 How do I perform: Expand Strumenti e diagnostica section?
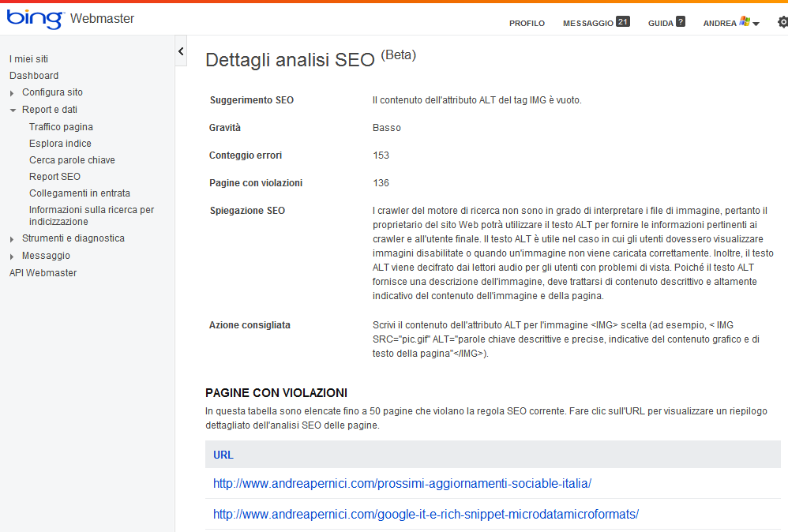click(x=12, y=239)
